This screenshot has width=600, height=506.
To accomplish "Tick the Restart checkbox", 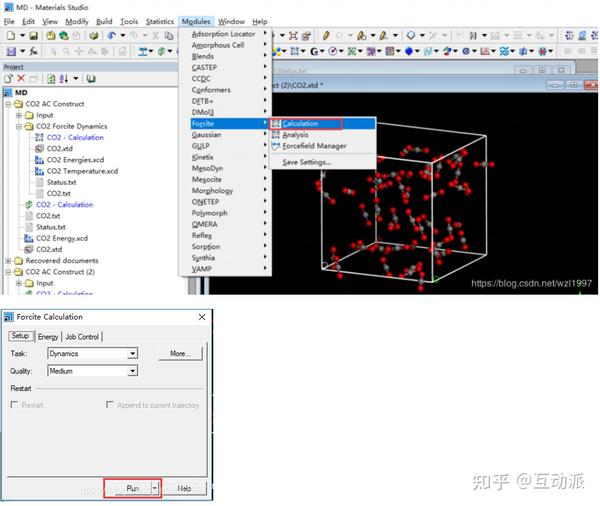I will pos(15,405).
